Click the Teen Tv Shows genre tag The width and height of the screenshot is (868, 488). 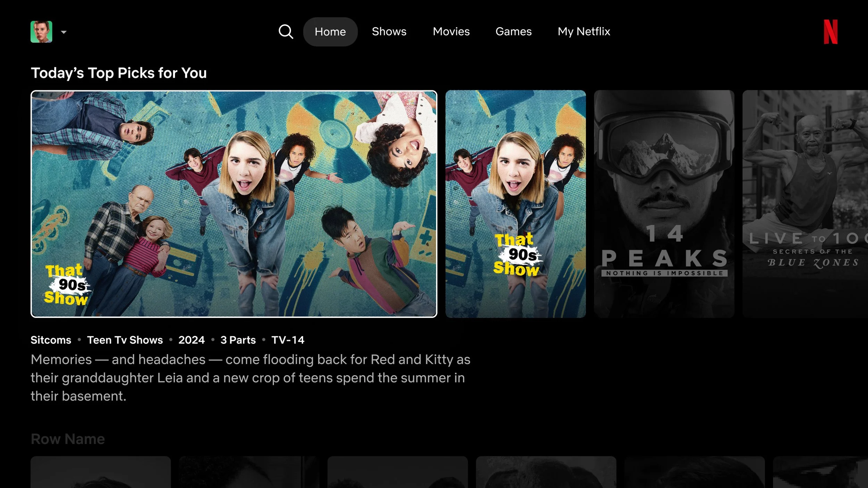pos(125,340)
